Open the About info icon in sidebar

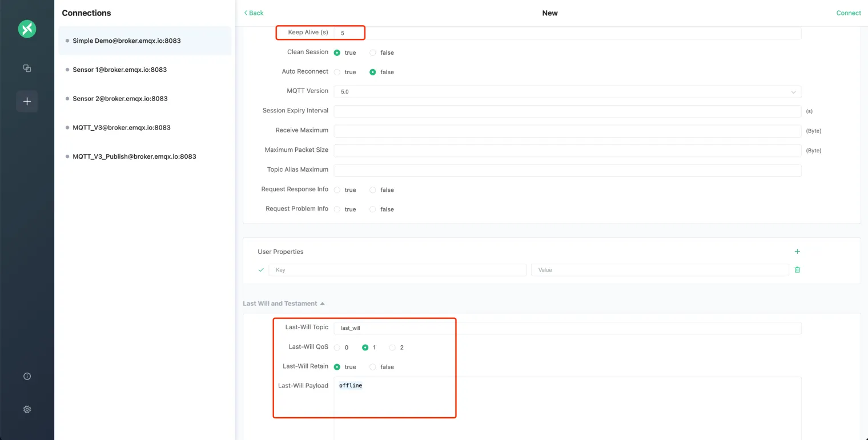[27, 376]
